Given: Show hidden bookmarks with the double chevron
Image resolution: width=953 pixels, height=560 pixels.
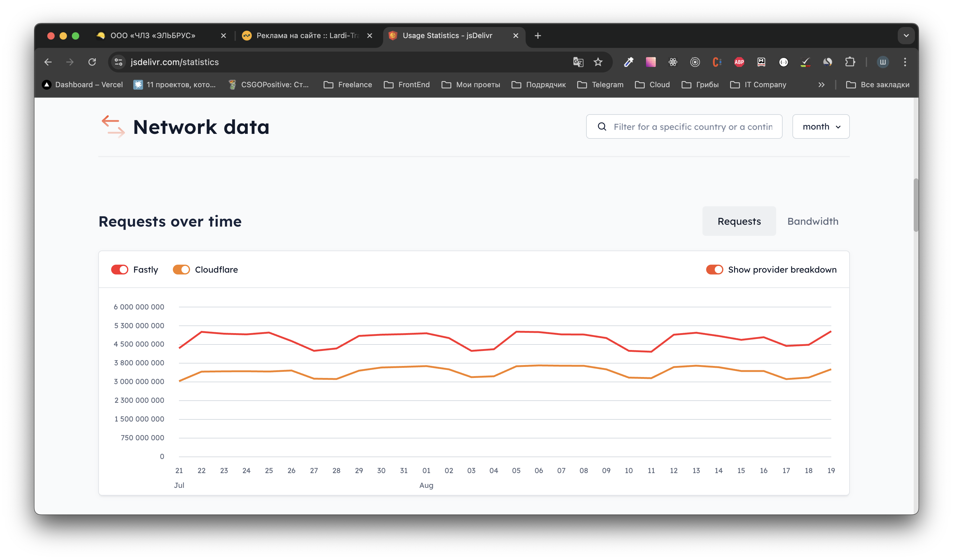Looking at the screenshot, I should [x=821, y=85].
